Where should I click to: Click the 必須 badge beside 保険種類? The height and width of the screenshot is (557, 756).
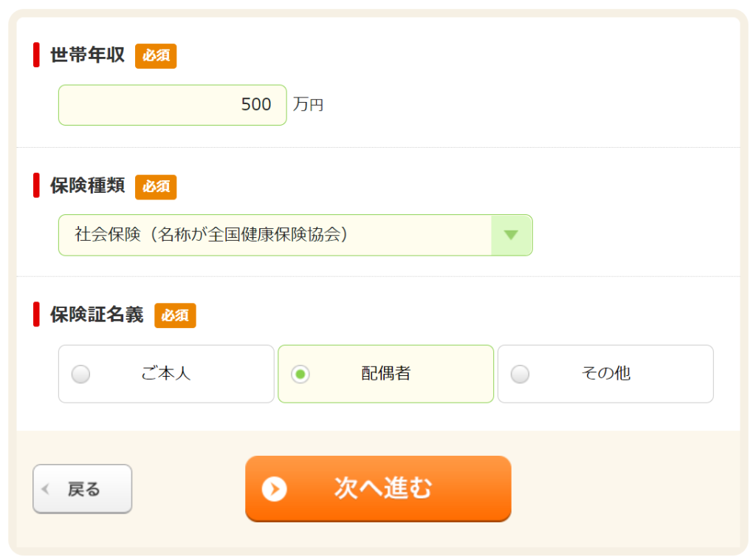point(156,187)
